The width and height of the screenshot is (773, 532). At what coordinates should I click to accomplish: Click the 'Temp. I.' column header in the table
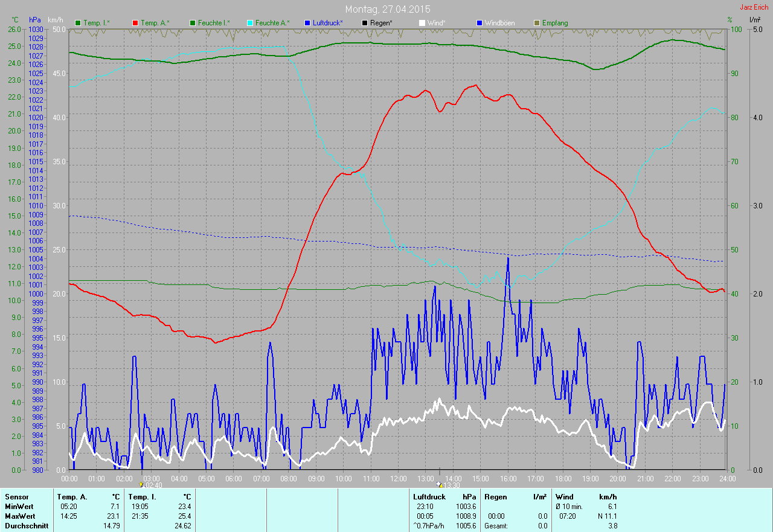tap(143, 497)
